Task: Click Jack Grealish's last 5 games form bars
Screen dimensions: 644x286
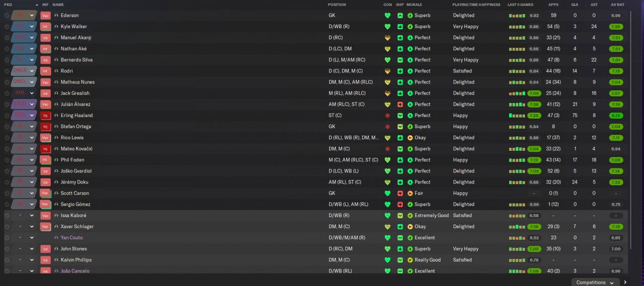Action: point(517,93)
